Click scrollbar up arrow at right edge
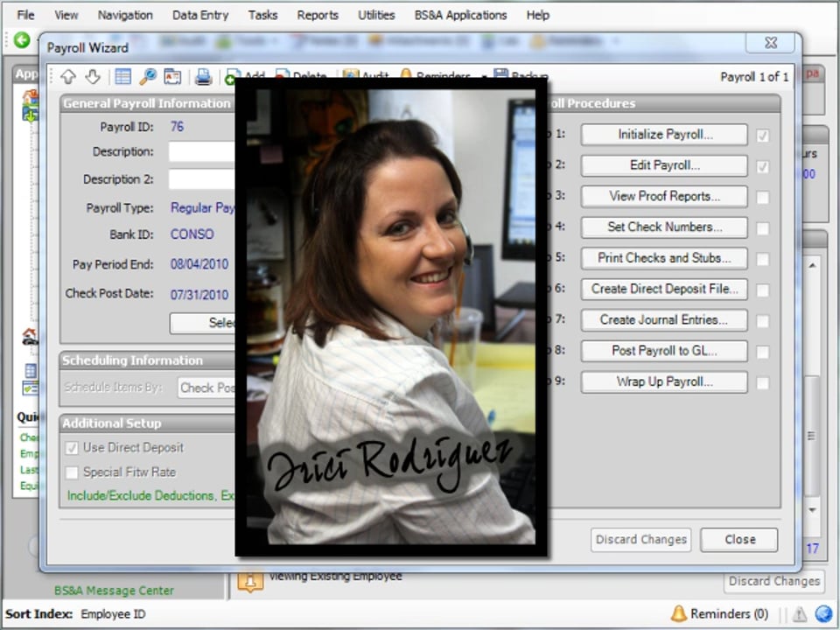840x630 pixels. point(813,265)
